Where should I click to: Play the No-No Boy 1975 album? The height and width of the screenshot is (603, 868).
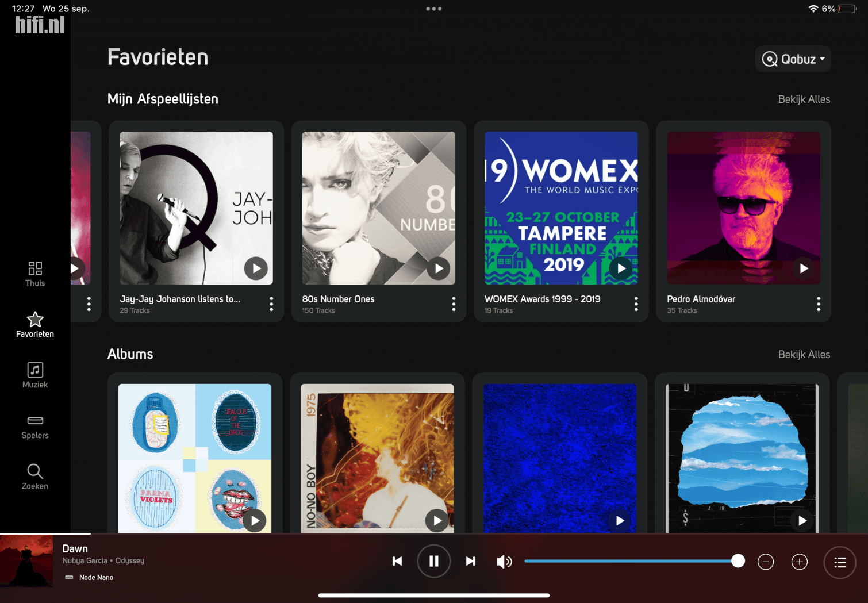pos(437,521)
